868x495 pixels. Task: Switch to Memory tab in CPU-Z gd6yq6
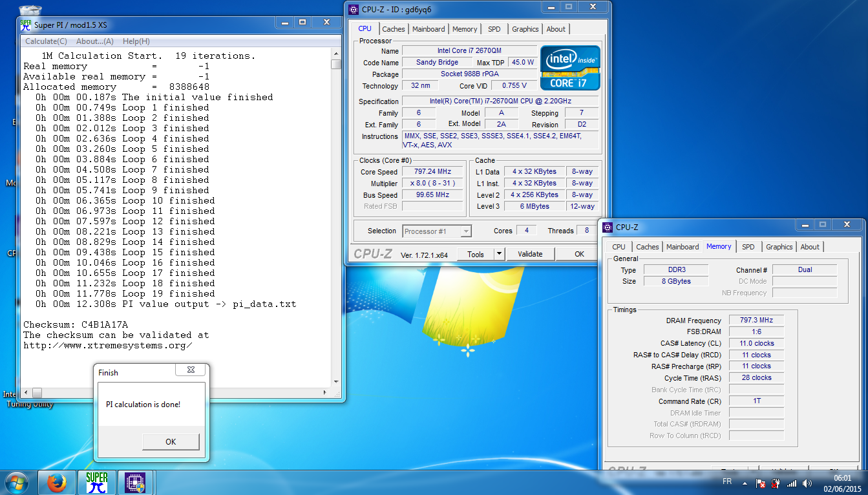click(x=465, y=29)
